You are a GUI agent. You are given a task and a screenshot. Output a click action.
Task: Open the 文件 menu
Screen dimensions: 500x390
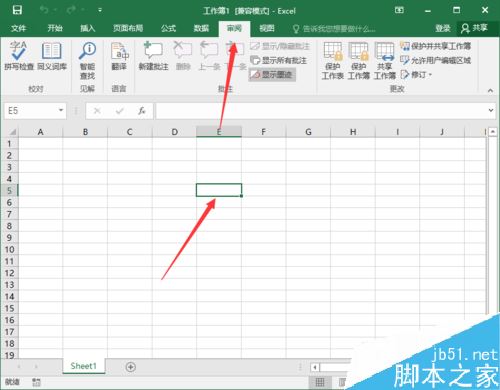point(18,28)
